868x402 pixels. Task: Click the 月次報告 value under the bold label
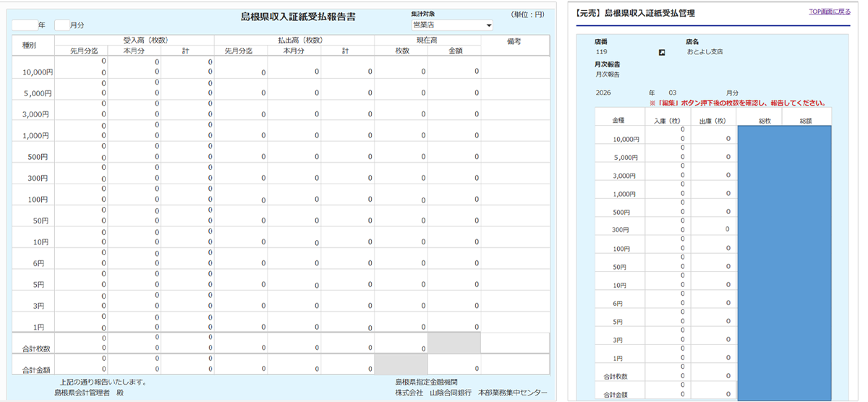pyautogui.click(x=608, y=74)
